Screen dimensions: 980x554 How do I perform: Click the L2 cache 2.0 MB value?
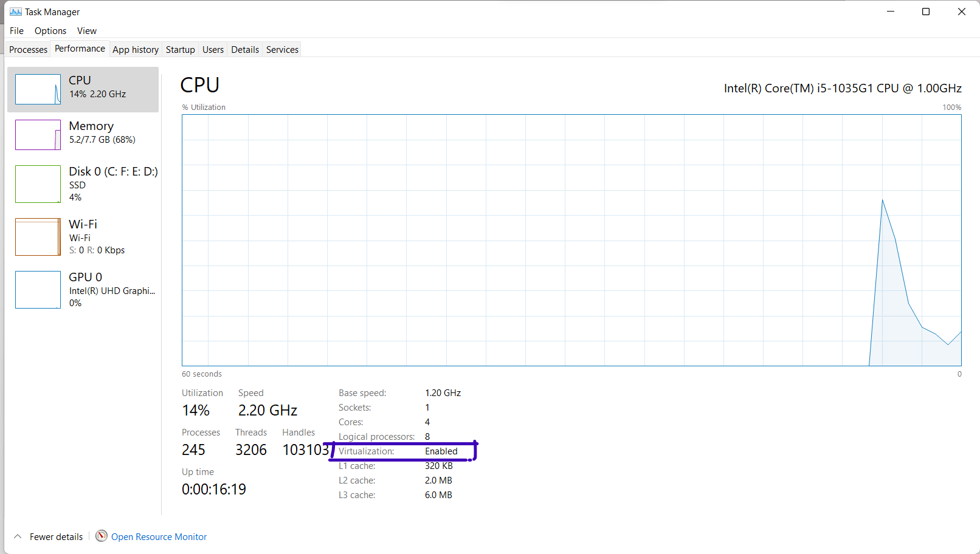point(438,480)
